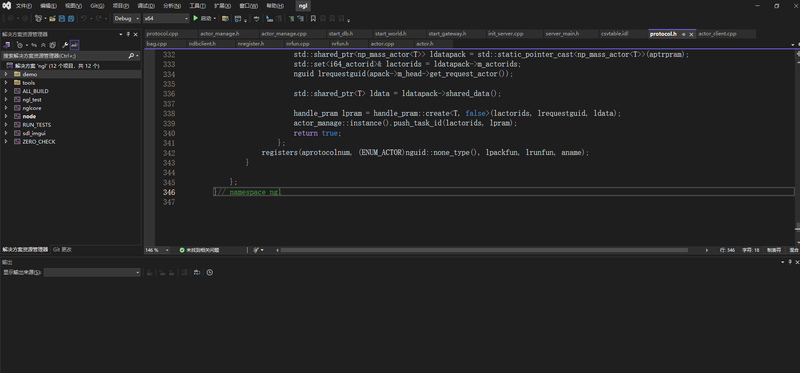Click the Show All Files icon
This screenshot has height=373, width=800.
[53, 45]
